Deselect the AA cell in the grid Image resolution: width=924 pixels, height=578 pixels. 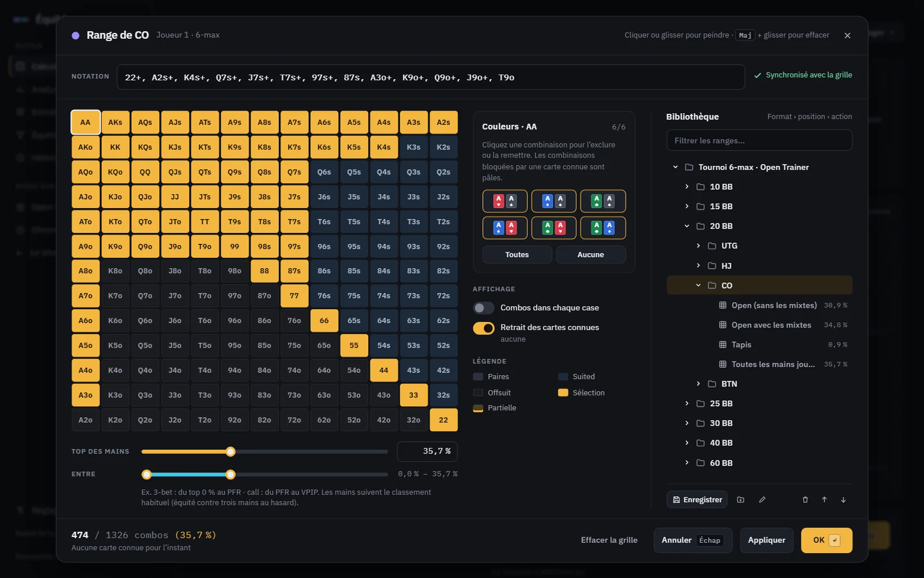click(x=85, y=123)
